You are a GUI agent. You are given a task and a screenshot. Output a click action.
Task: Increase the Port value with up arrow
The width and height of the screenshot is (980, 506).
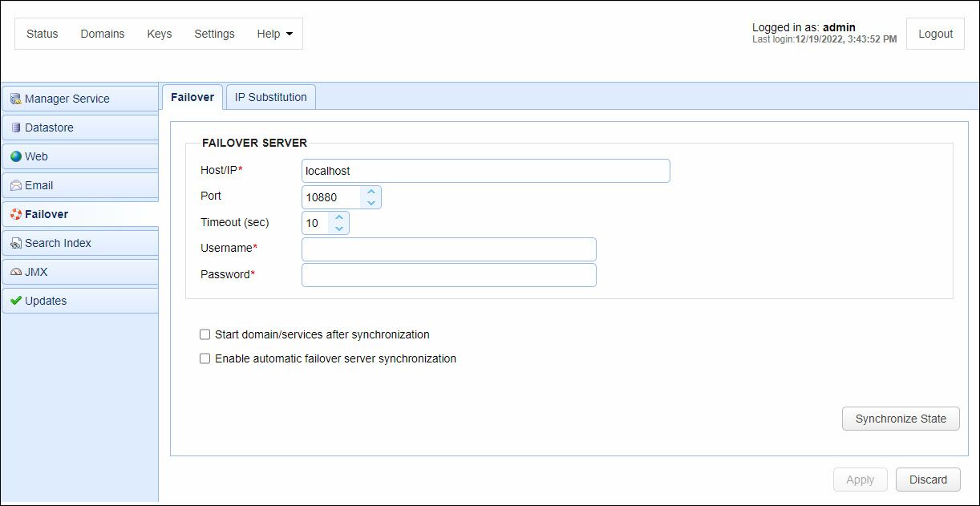coord(371,192)
